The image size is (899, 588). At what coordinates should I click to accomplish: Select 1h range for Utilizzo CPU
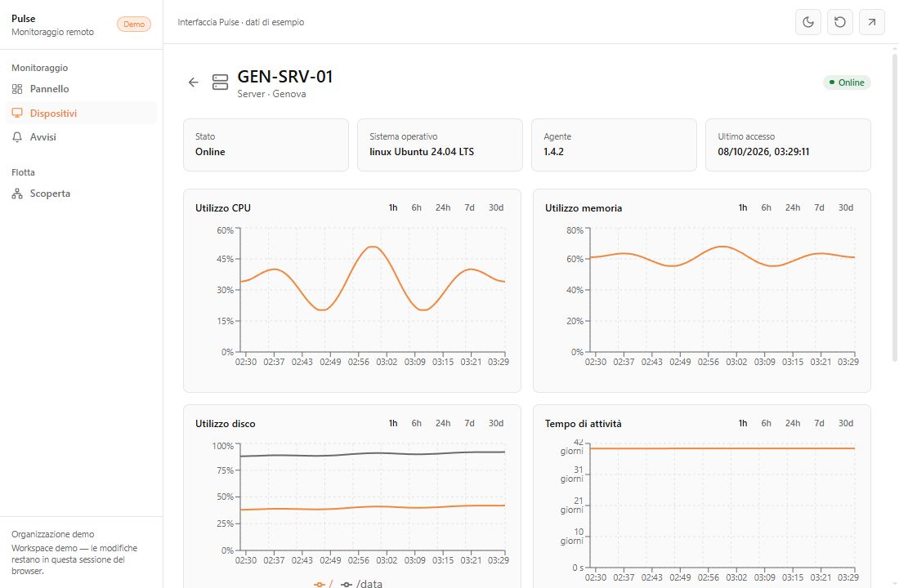click(393, 207)
